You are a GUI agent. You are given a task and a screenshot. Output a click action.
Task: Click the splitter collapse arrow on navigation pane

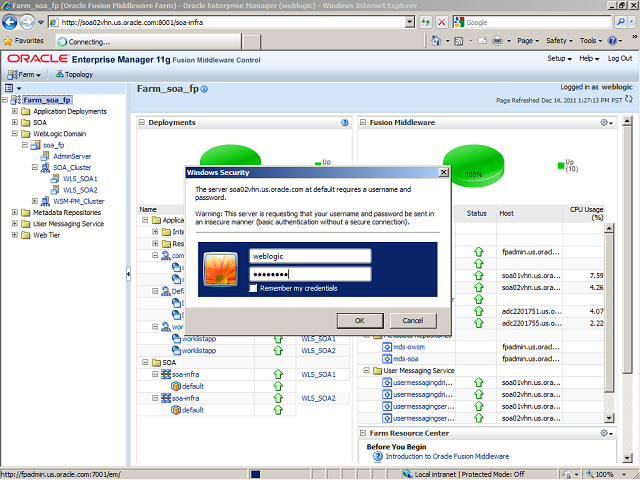(127, 274)
